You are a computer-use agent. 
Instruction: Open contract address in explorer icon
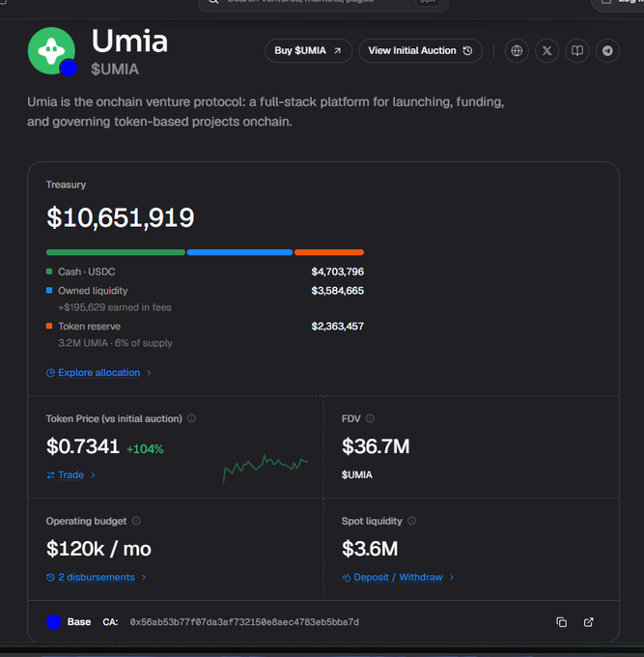(589, 622)
